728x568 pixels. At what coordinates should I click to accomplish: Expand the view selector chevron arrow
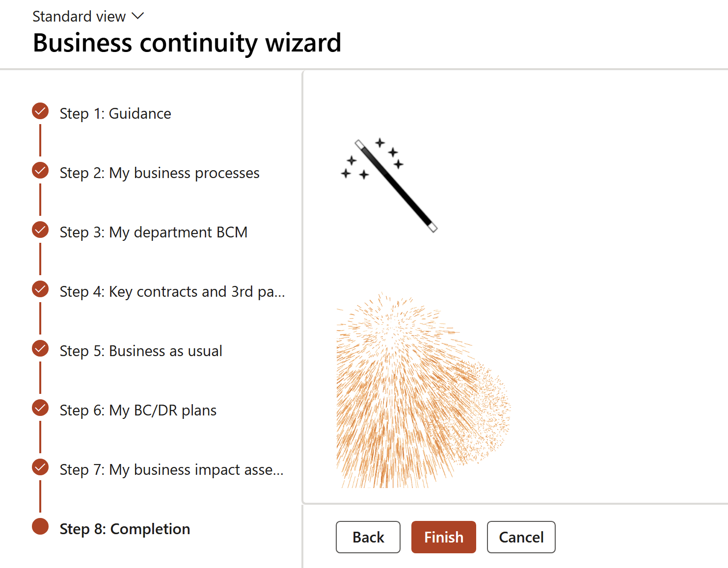[138, 16]
